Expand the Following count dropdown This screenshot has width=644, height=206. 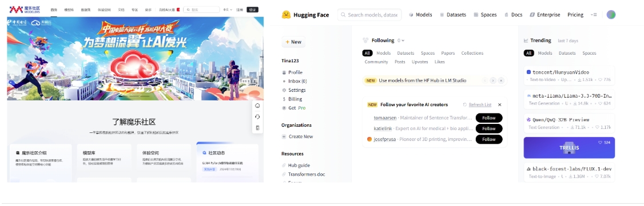(x=401, y=41)
